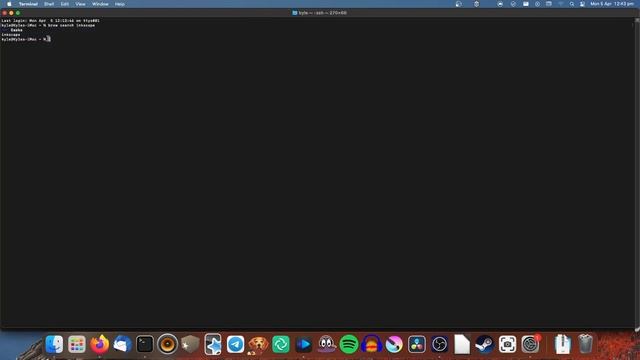
Task: Click the 'Casks' heading in Terminal output
Action: pyautogui.click(x=17, y=30)
